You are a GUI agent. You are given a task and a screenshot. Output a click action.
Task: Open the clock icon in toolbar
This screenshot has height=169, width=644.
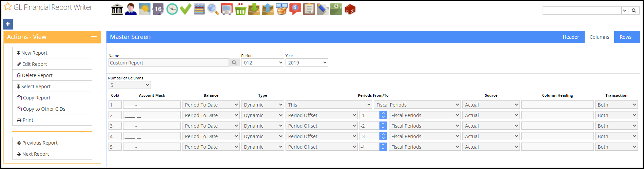pos(172,9)
